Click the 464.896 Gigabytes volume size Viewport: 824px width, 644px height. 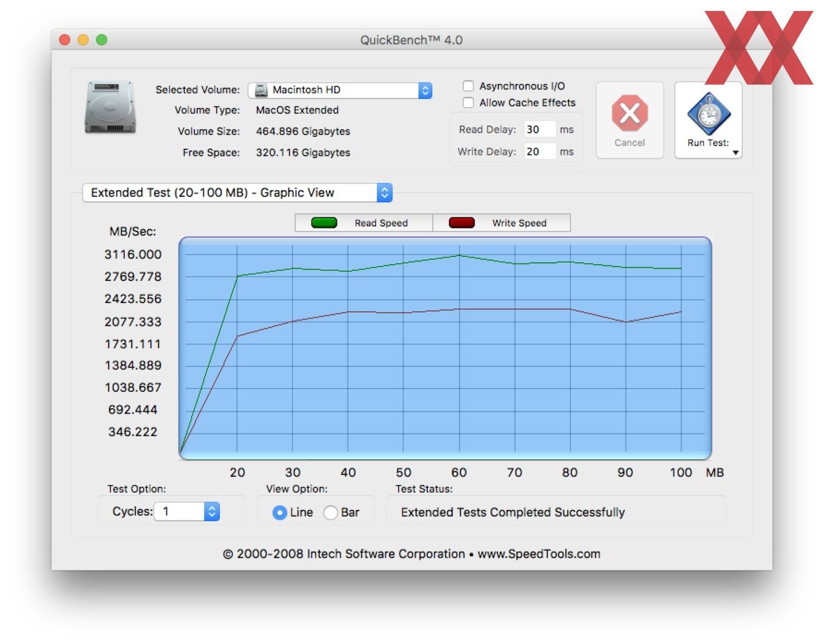click(x=303, y=131)
